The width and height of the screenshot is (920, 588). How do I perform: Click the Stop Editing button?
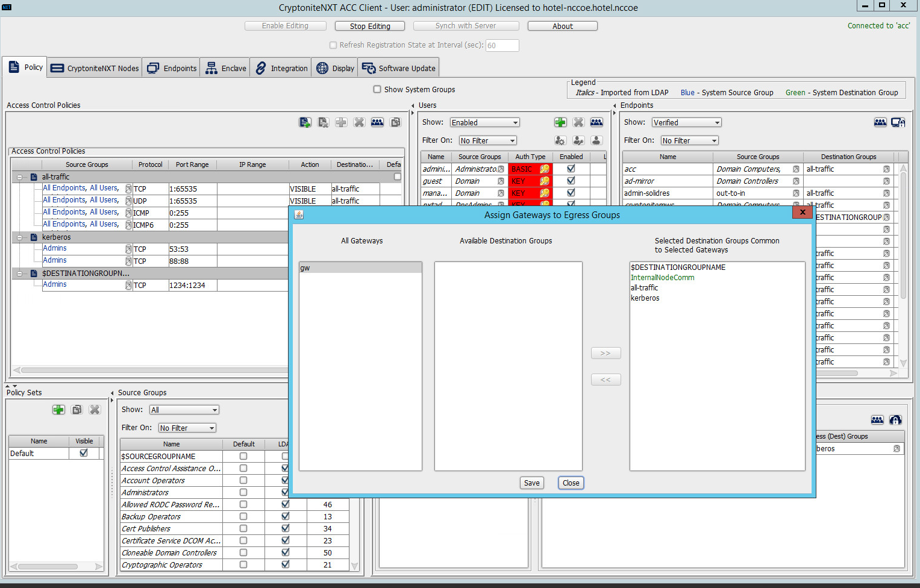tap(370, 26)
